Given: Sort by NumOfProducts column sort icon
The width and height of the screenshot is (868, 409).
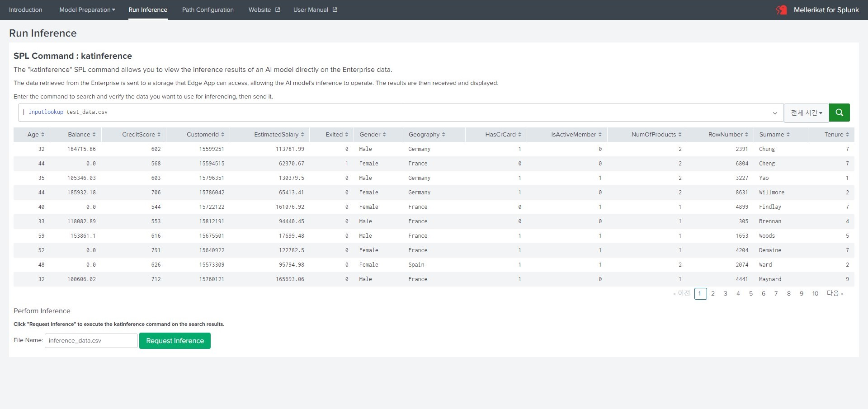Looking at the screenshot, I should point(680,135).
